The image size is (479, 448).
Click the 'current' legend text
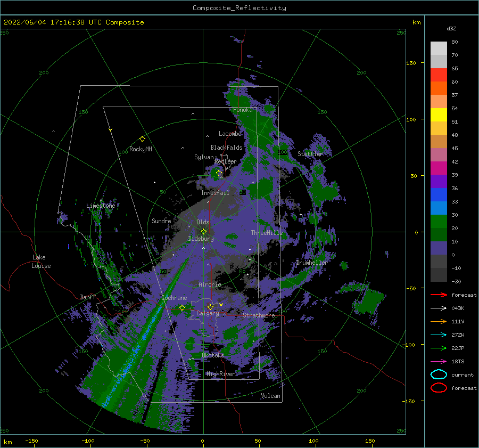[x=463, y=374]
